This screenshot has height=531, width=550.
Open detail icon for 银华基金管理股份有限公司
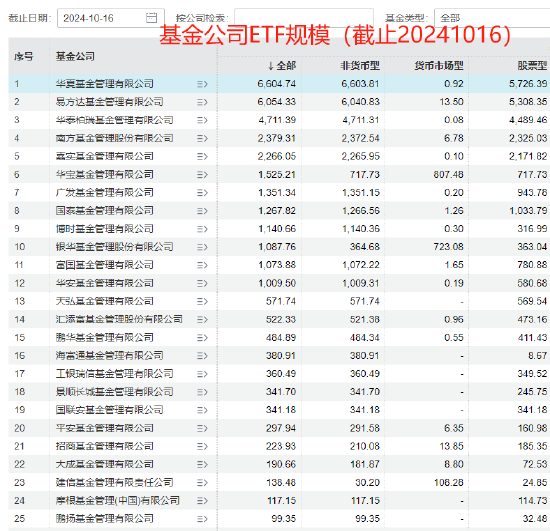(x=202, y=247)
